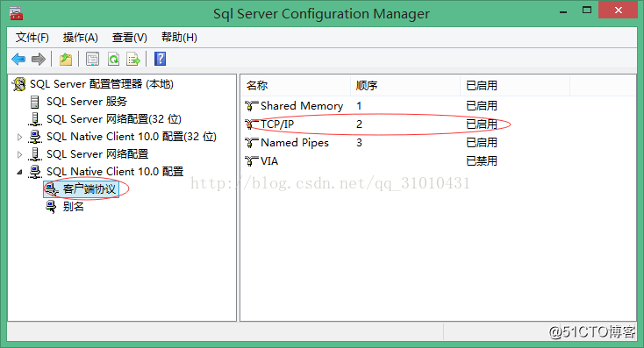
Task: Click the Export list toolbar icon
Action: [x=133, y=59]
